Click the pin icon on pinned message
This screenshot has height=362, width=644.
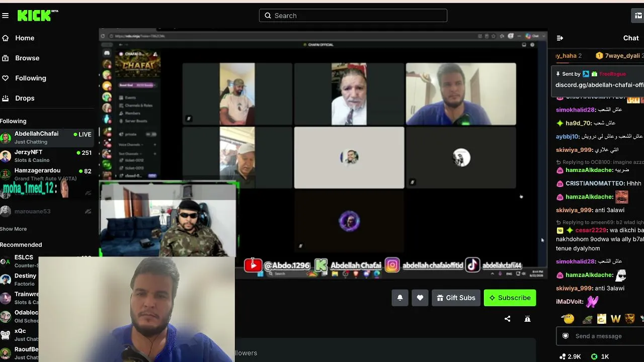click(x=558, y=74)
